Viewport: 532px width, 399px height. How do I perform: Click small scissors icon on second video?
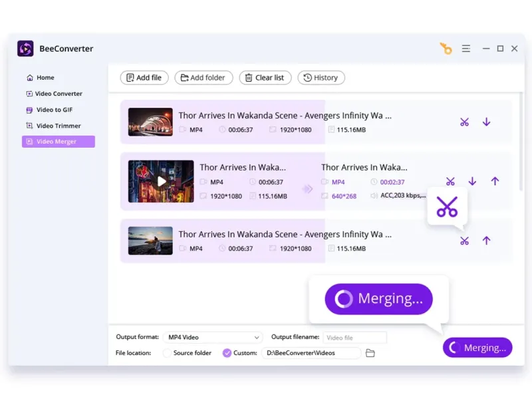(450, 182)
